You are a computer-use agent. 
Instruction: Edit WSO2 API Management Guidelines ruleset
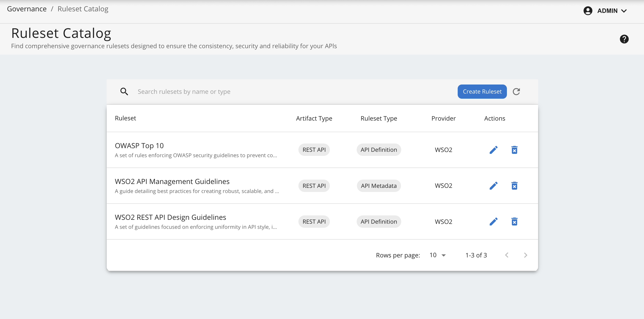tap(494, 186)
